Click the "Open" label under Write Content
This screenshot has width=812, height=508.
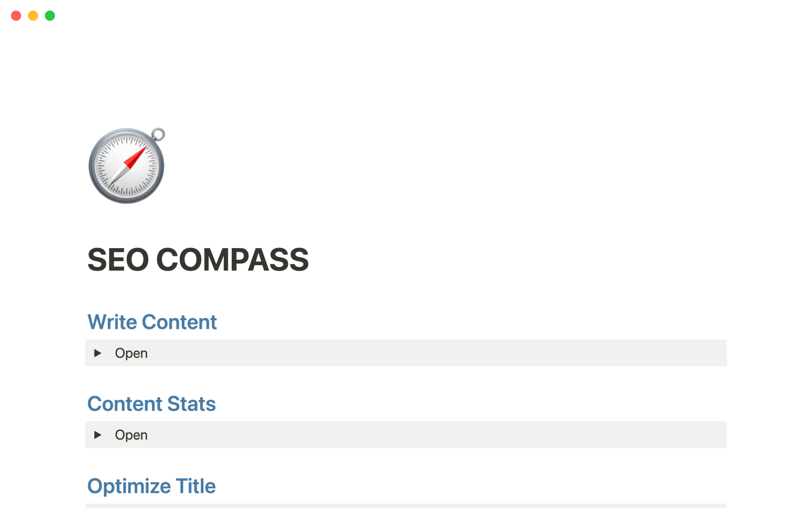[x=131, y=353]
